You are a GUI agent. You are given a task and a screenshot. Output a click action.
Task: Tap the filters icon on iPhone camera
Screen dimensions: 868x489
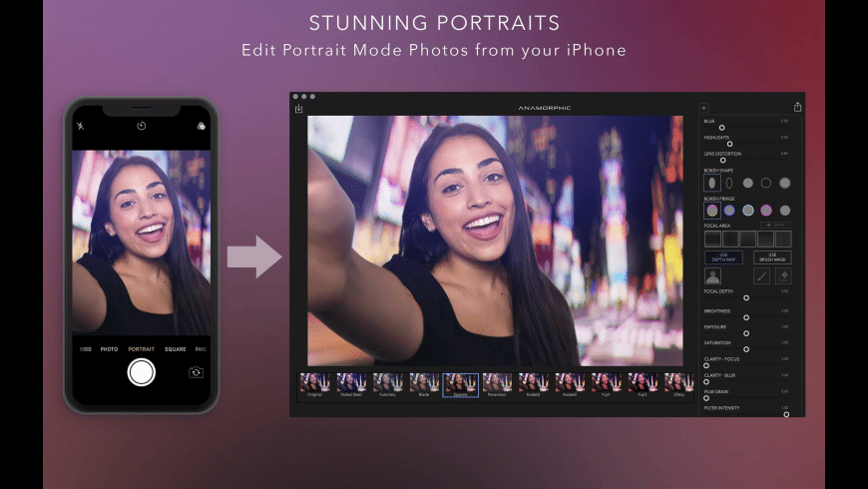point(201,127)
